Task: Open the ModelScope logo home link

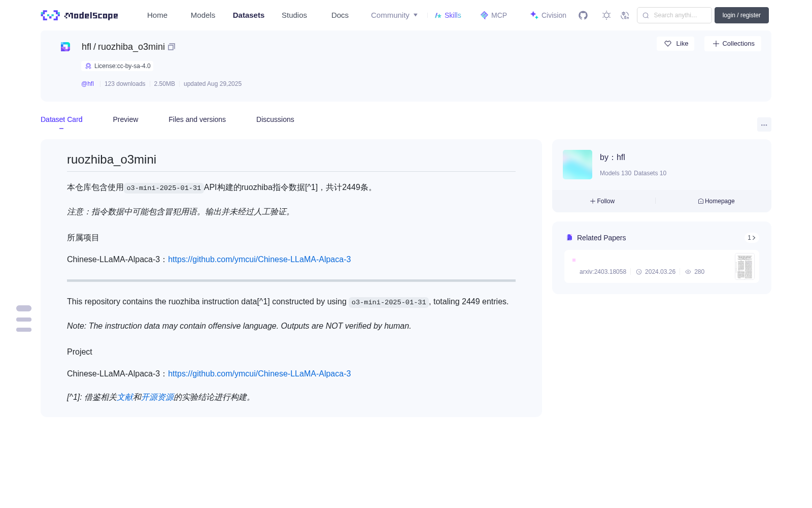Action: pos(80,15)
